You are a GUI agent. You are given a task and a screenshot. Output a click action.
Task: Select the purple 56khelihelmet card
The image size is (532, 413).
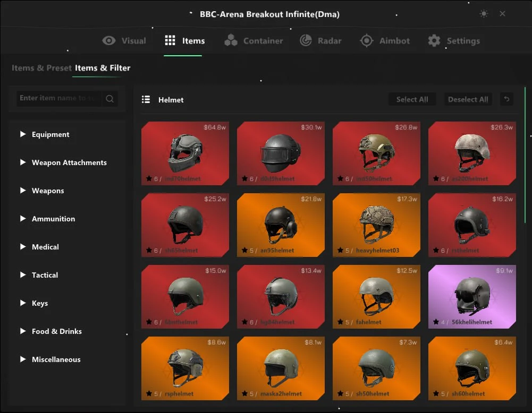click(472, 297)
